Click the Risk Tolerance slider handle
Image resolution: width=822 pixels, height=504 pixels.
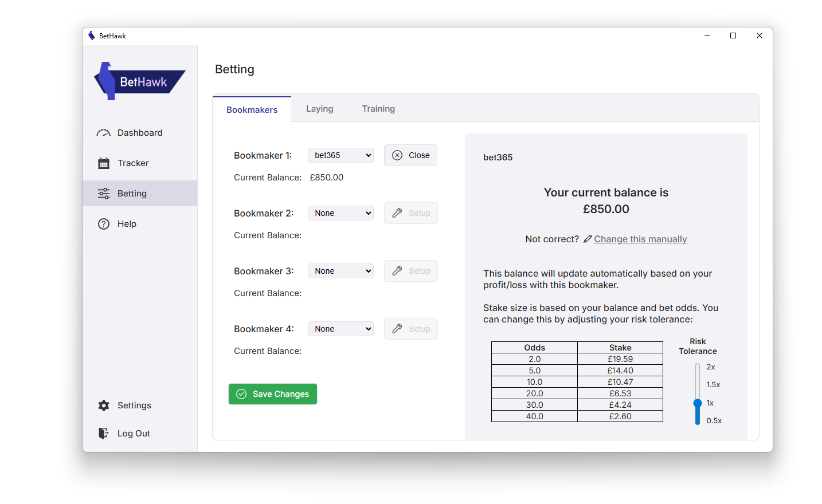(x=698, y=403)
